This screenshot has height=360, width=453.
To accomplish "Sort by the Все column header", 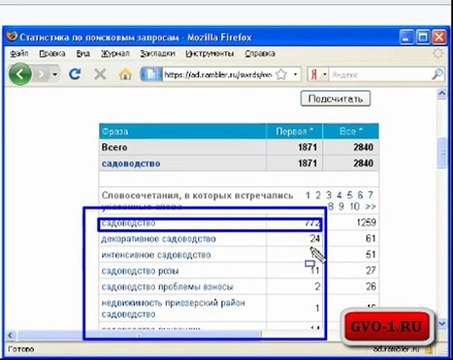I will tap(351, 131).
